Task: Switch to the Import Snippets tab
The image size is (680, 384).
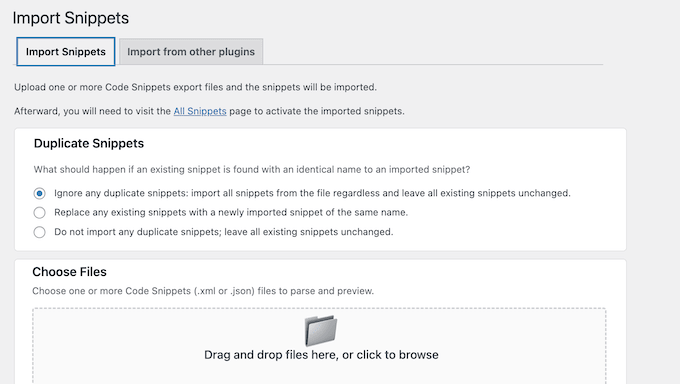Action: (x=65, y=52)
